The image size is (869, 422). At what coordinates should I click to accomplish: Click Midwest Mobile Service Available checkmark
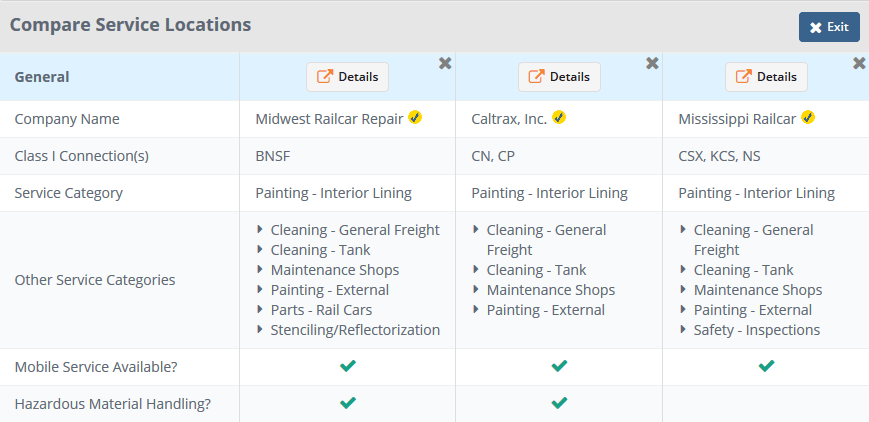[x=347, y=366]
